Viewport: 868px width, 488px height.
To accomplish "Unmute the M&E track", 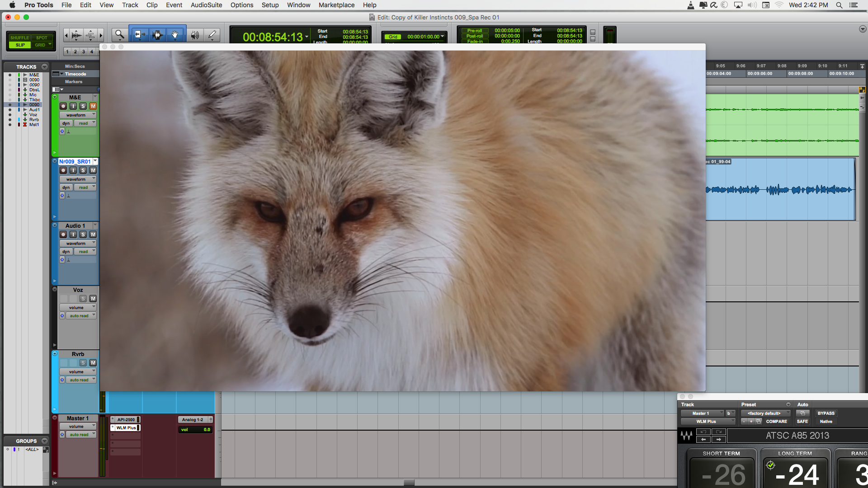I will click(x=93, y=106).
